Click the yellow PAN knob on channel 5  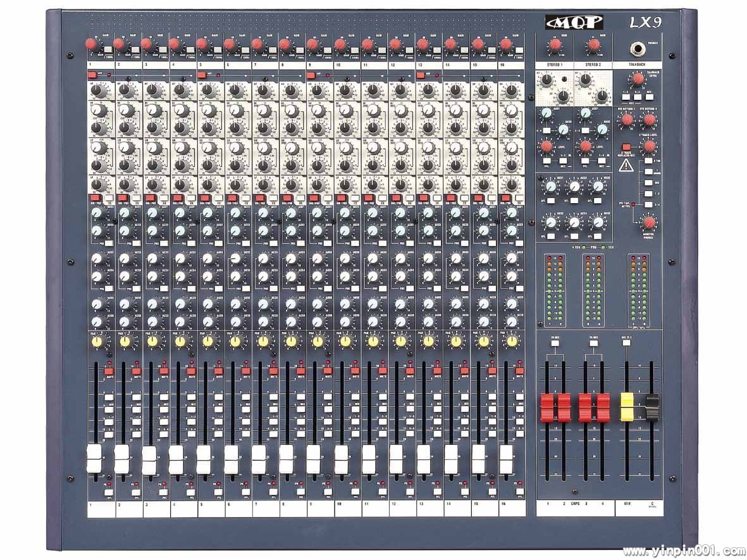[207, 342]
